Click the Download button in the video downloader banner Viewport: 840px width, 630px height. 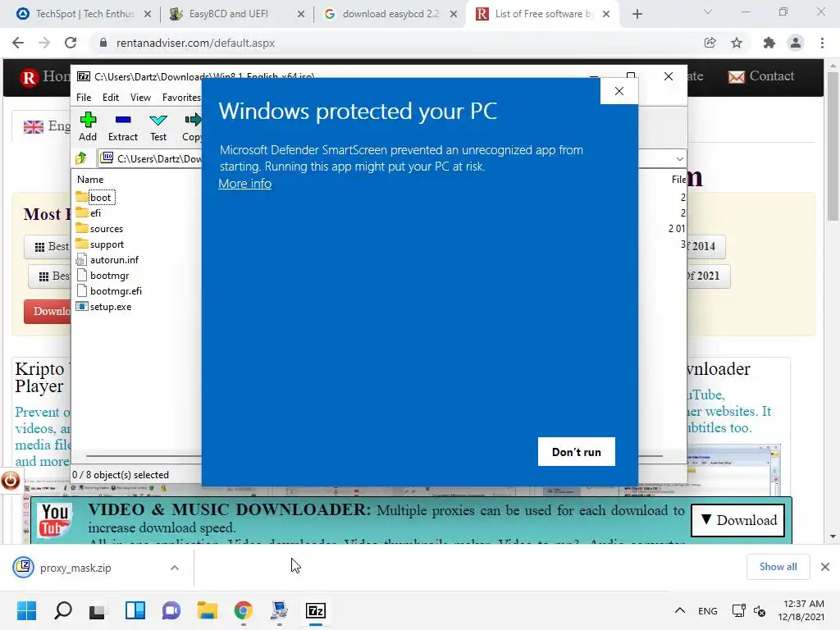[x=738, y=520]
